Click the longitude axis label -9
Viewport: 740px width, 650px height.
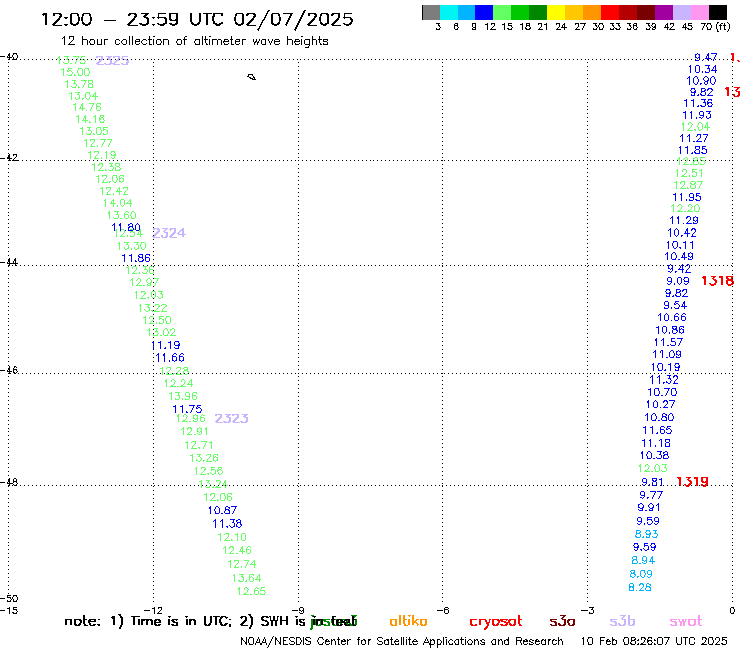click(x=298, y=610)
